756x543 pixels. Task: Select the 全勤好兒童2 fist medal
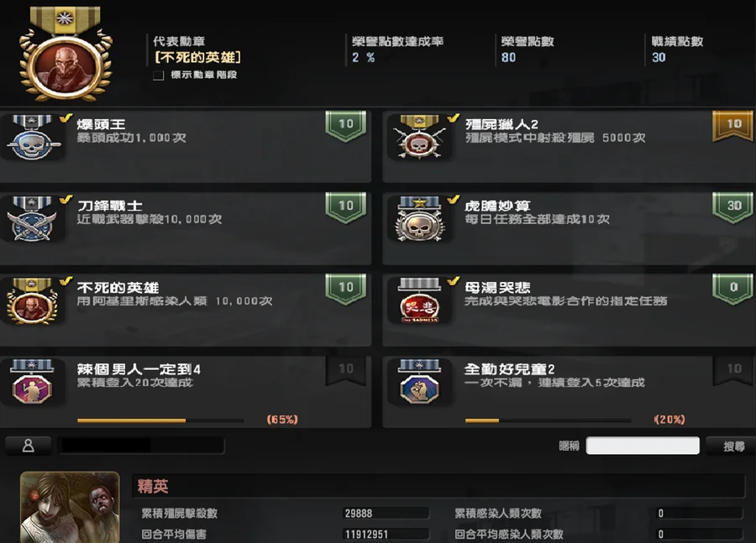(x=419, y=382)
